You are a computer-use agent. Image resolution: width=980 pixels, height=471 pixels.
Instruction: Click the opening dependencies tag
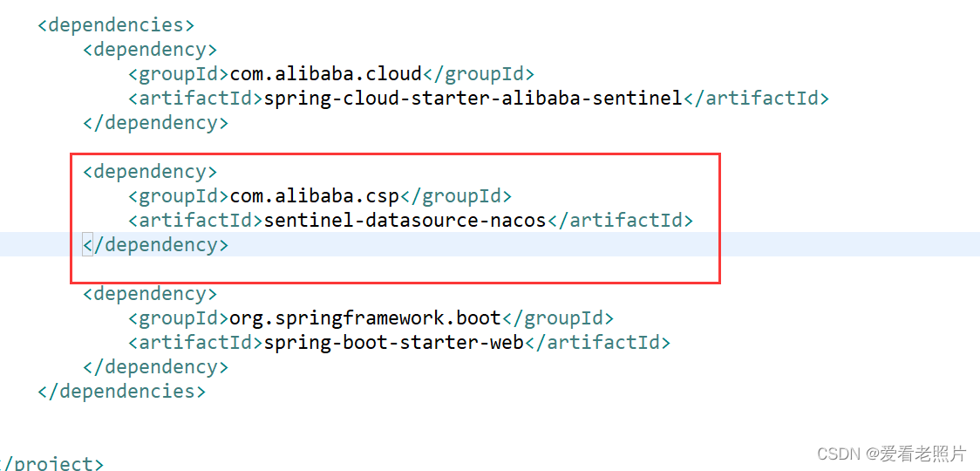click(x=116, y=25)
